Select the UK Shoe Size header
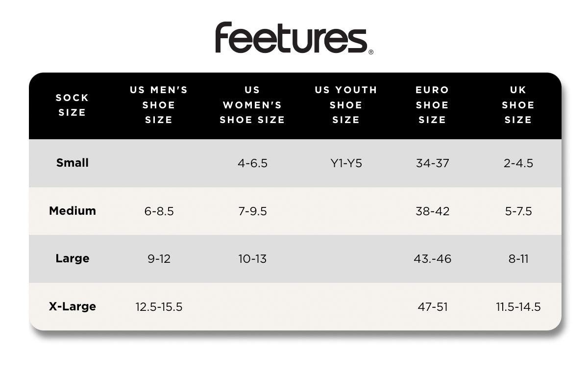The height and width of the screenshot is (379, 588). pos(518,105)
